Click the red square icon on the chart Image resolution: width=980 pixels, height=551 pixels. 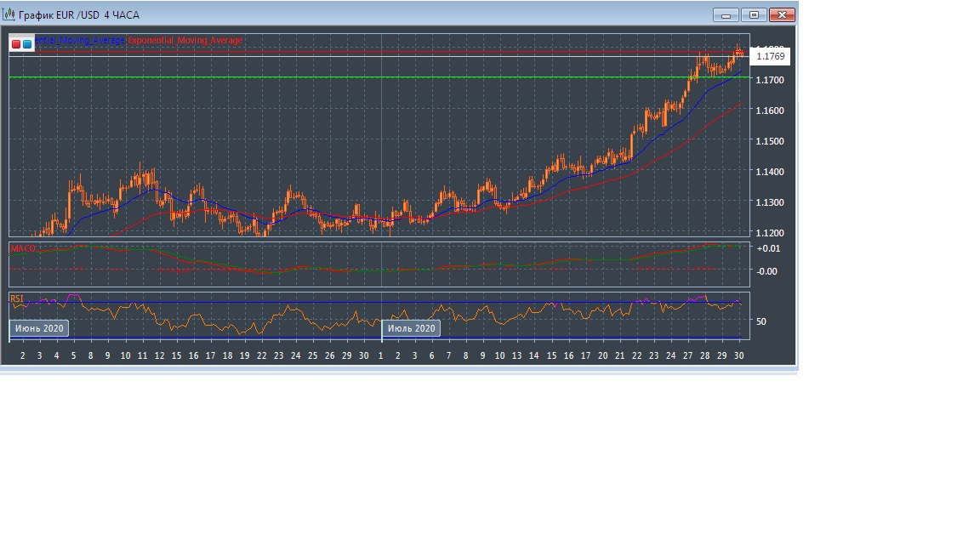(16, 43)
